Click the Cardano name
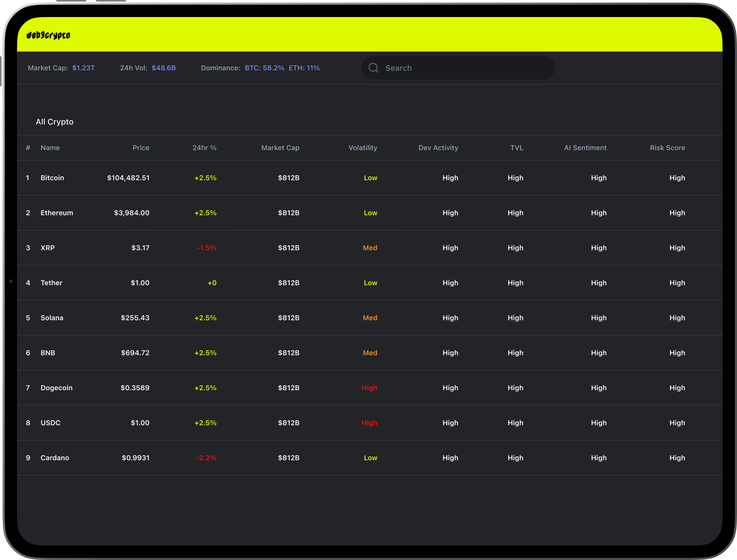 pyautogui.click(x=55, y=458)
